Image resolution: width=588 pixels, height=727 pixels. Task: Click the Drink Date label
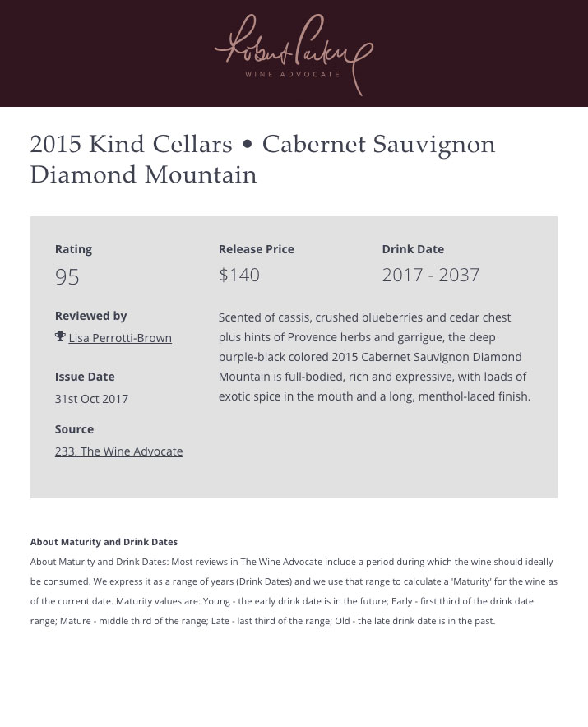pyautogui.click(x=413, y=249)
